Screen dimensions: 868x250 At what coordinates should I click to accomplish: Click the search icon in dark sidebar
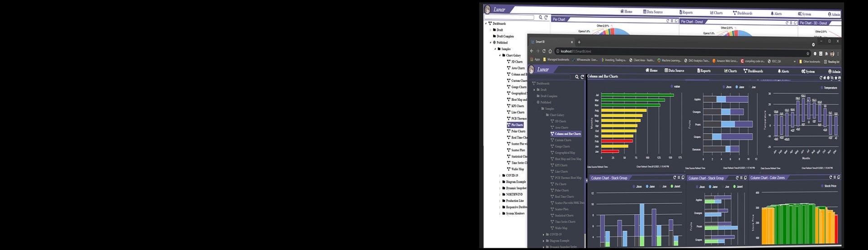(x=577, y=77)
